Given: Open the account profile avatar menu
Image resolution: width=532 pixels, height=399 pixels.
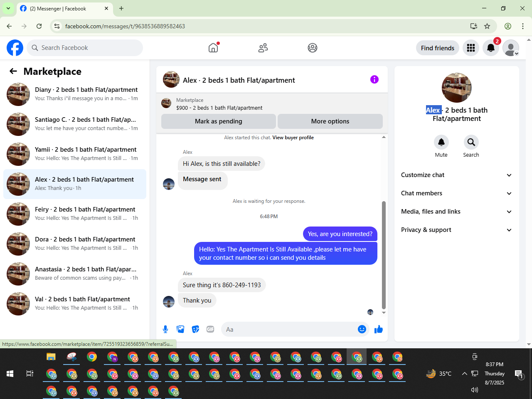Looking at the screenshot, I should [x=511, y=48].
